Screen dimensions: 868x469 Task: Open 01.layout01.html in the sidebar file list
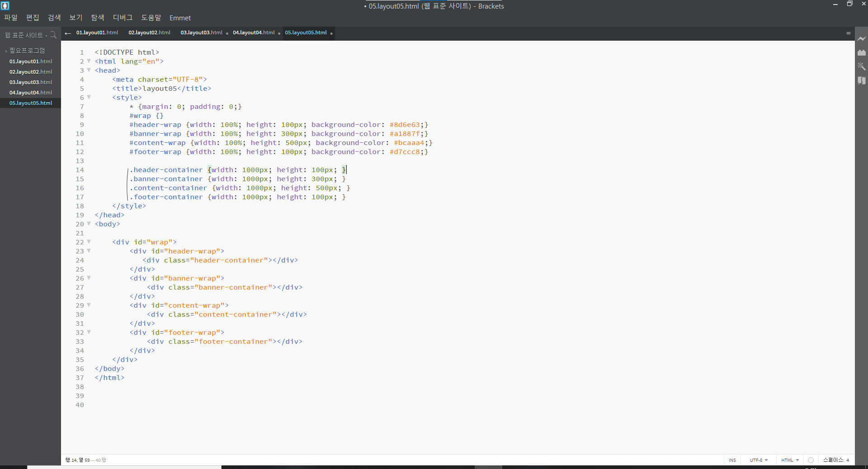pos(31,61)
